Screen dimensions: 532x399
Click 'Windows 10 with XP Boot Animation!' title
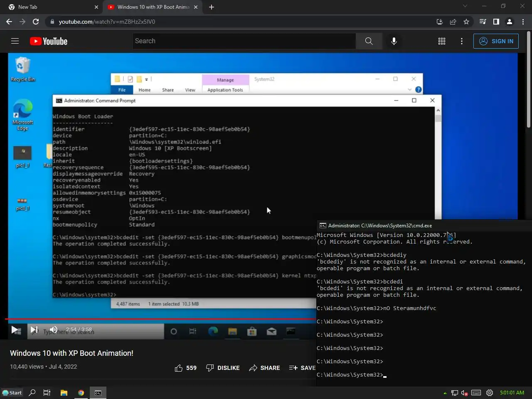coord(71,353)
